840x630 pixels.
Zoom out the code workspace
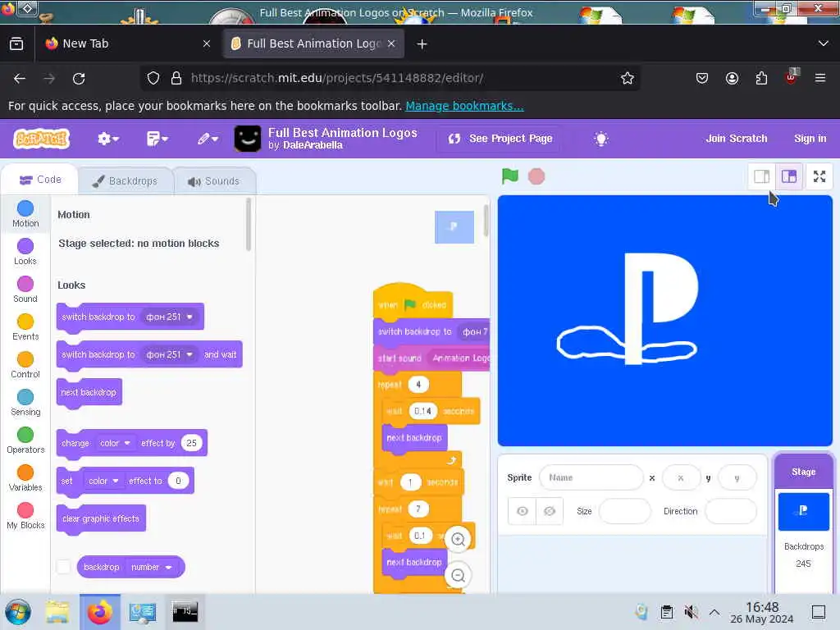[x=458, y=575]
